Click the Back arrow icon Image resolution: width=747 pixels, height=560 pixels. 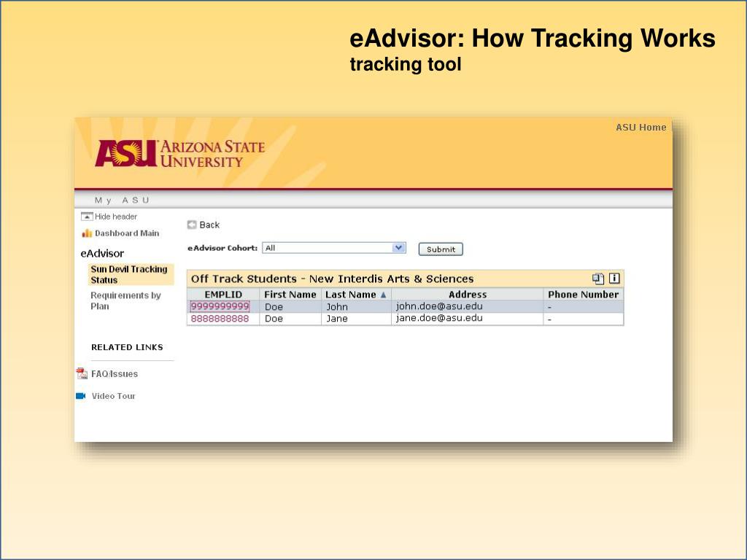192,225
